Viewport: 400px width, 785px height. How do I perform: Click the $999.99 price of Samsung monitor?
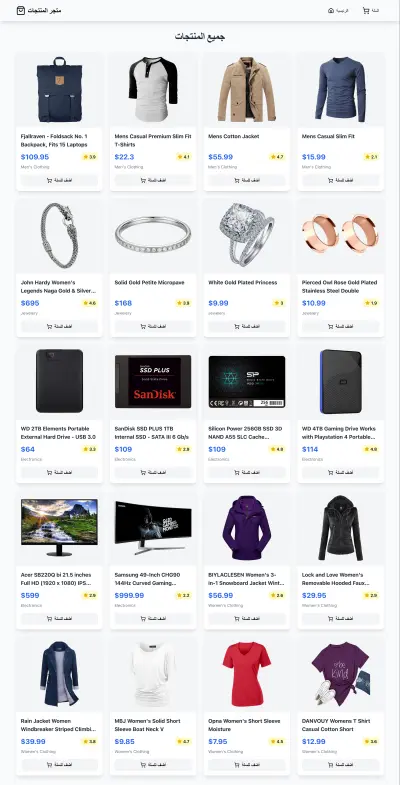[x=129, y=595]
